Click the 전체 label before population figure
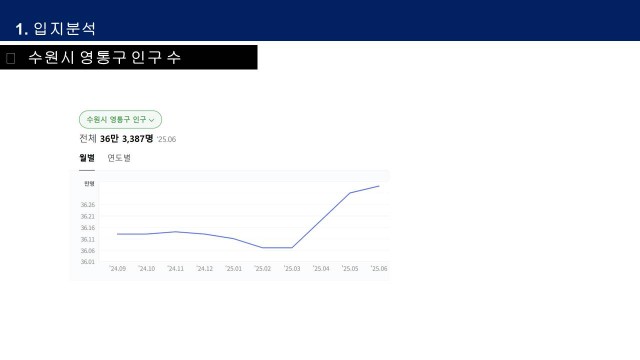 (88, 139)
